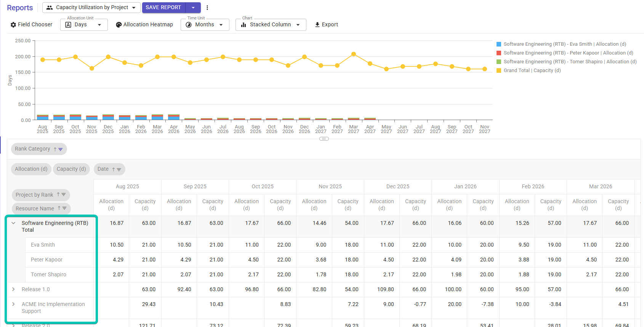The height and width of the screenshot is (327, 644).
Task: Open the Chart type Stacked Column dropdown
Action: click(271, 25)
